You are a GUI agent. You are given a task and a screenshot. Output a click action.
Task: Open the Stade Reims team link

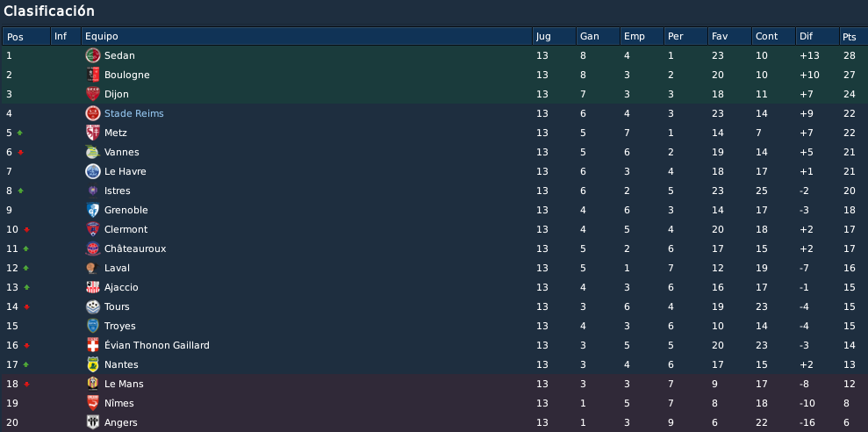point(134,113)
